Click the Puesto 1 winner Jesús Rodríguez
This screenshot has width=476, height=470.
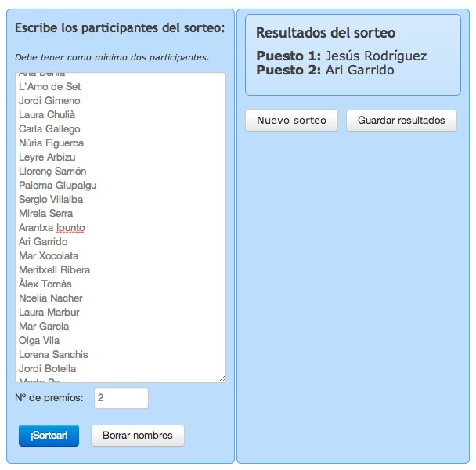(x=377, y=56)
